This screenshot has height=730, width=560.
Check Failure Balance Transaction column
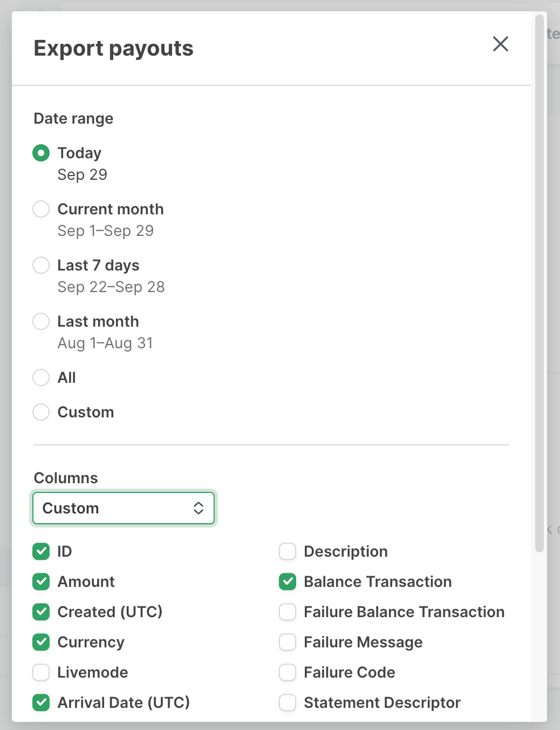(x=288, y=612)
